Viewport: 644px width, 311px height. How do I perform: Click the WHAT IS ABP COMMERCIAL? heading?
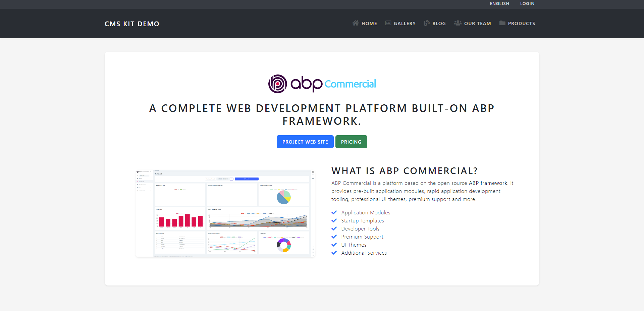click(405, 171)
